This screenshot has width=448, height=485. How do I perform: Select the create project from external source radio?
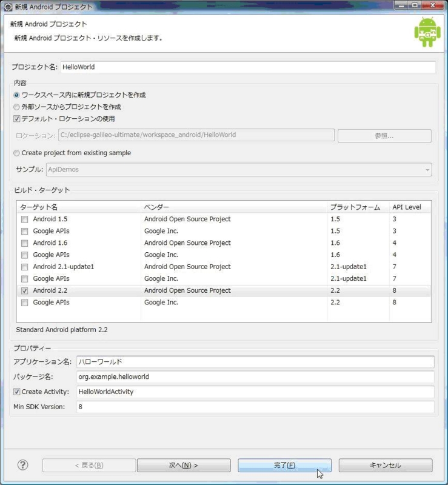[x=16, y=107]
